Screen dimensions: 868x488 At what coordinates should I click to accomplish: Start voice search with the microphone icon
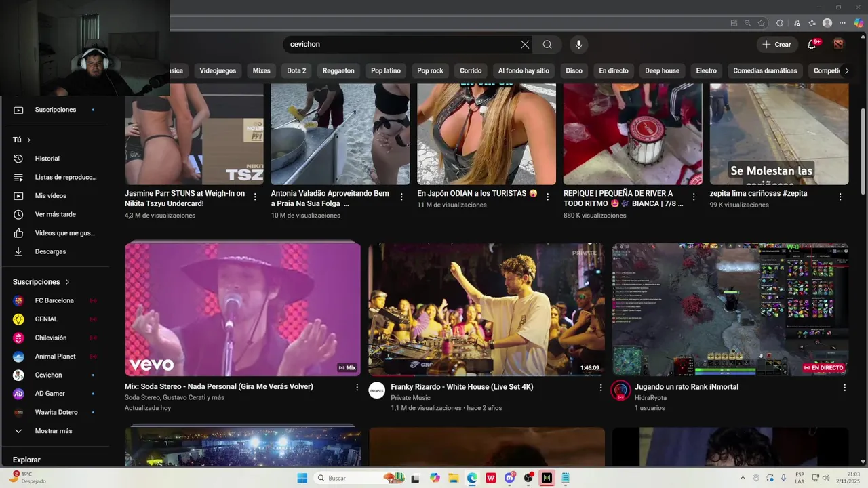coord(578,45)
